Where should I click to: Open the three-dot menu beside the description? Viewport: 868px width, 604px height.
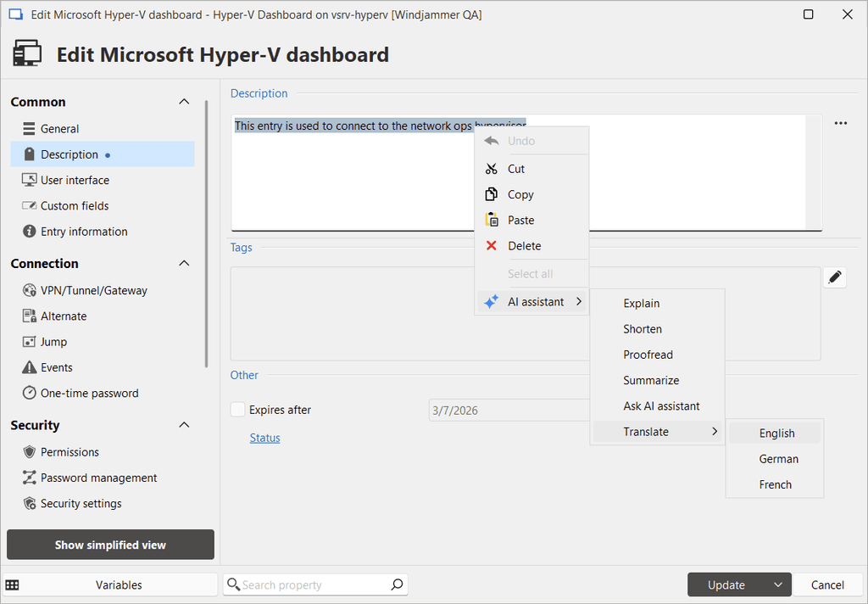click(840, 124)
